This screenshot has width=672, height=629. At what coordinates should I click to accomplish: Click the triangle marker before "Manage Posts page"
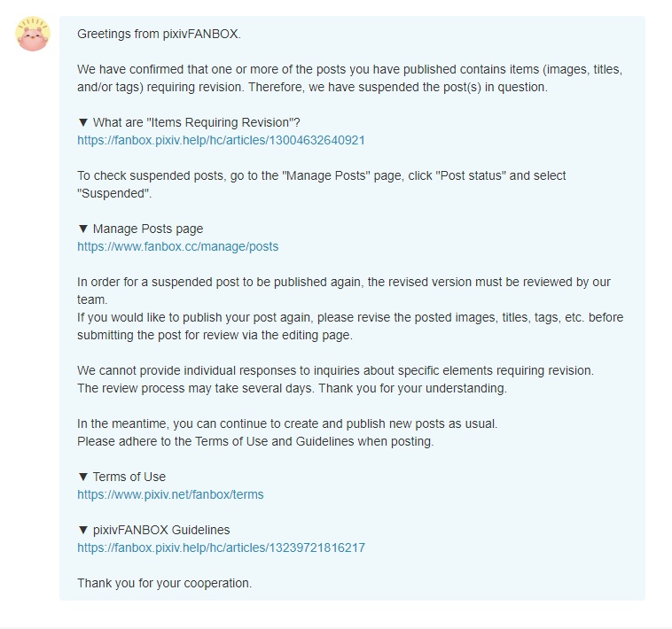(82, 229)
